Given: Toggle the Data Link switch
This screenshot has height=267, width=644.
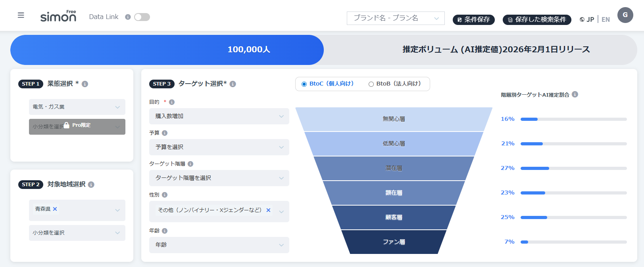Looking at the screenshot, I should click(142, 17).
